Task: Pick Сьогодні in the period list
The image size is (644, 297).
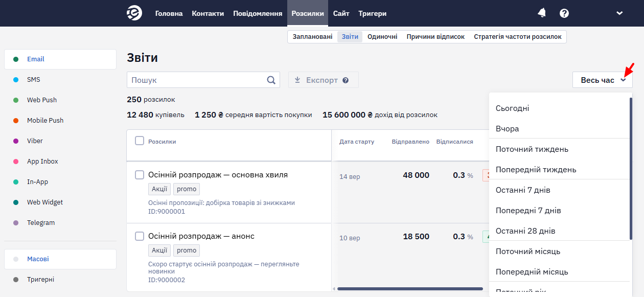Action: (559, 108)
